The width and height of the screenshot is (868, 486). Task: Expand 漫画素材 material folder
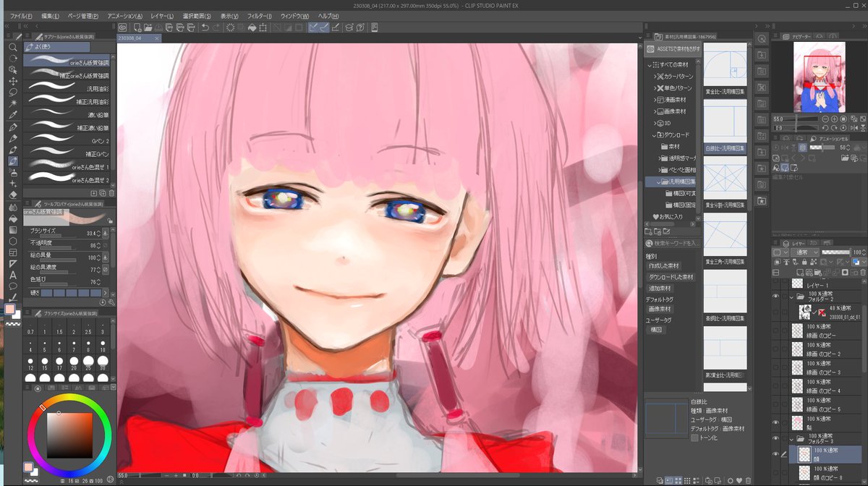tap(655, 100)
